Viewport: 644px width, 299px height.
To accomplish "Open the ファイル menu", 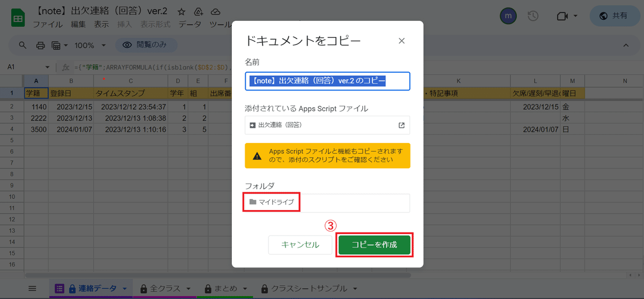I will (x=48, y=24).
